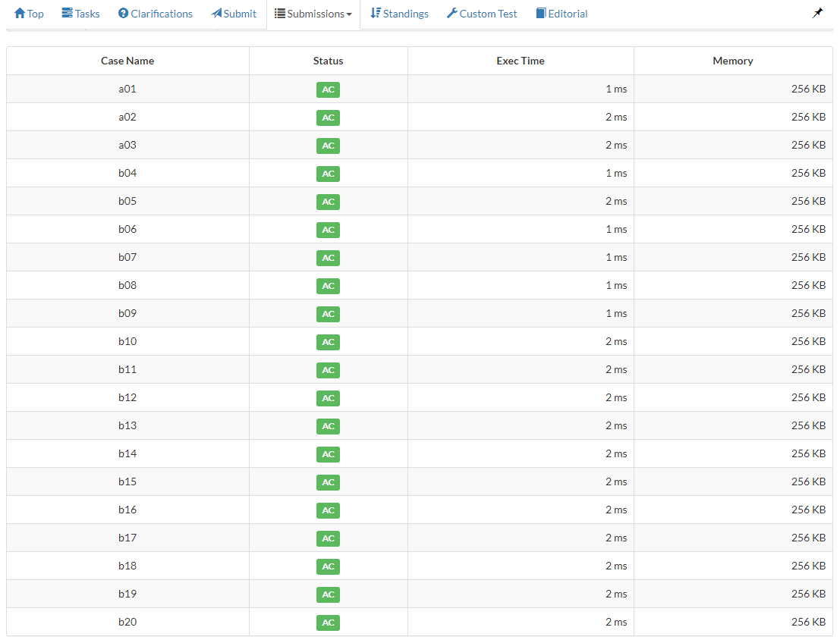Go to the Tasks tab

tap(81, 14)
